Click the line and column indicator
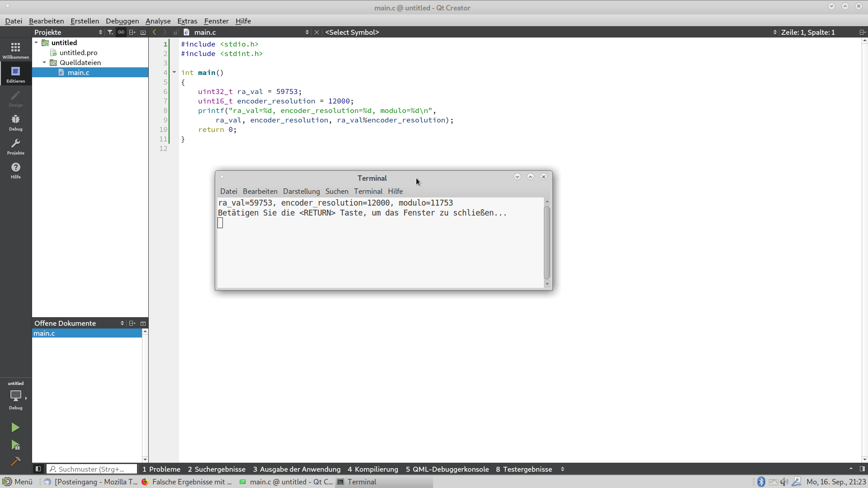 pos(808,32)
